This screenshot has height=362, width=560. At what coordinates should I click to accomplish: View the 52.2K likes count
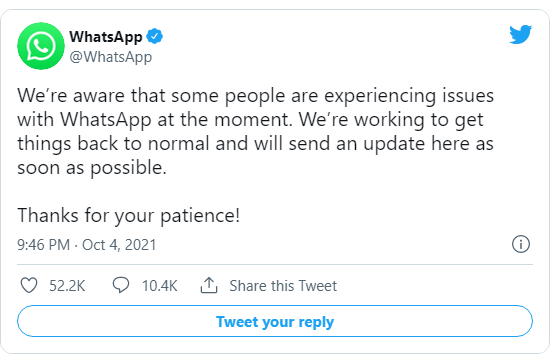pos(67,286)
